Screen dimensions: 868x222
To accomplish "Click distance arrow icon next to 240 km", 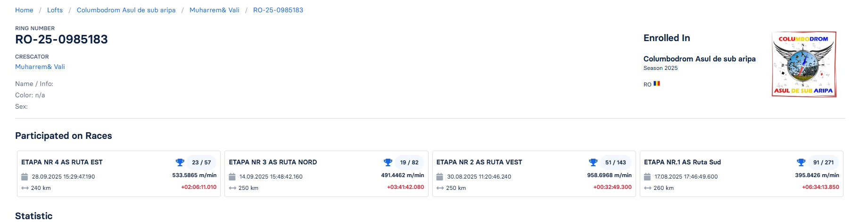I will (x=25, y=188).
